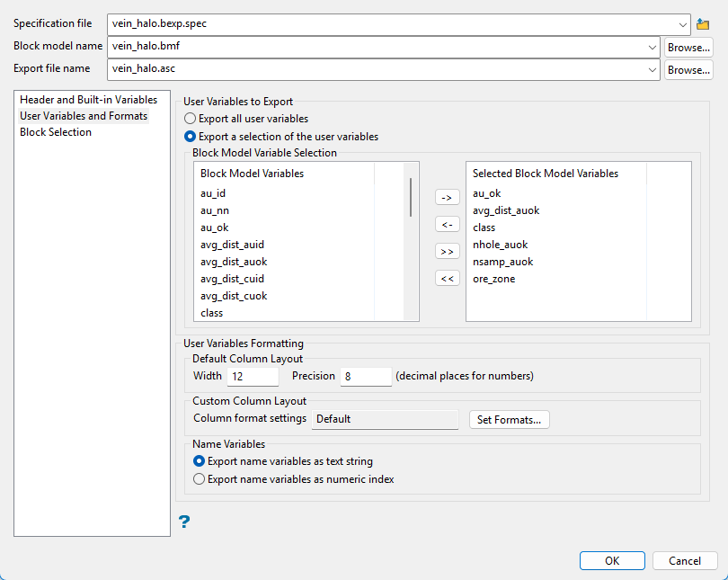Select Export a selection of user variables
This screenshot has width=728, height=580.
point(190,137)
